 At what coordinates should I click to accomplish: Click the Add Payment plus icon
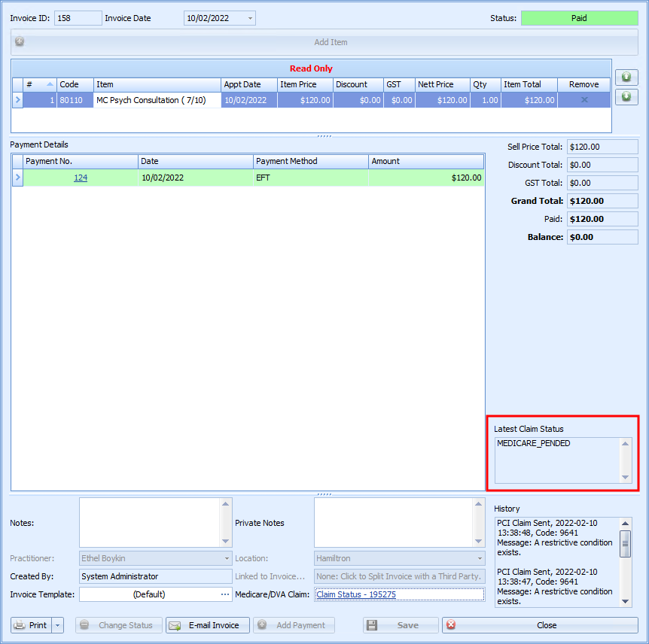[261, 624]
